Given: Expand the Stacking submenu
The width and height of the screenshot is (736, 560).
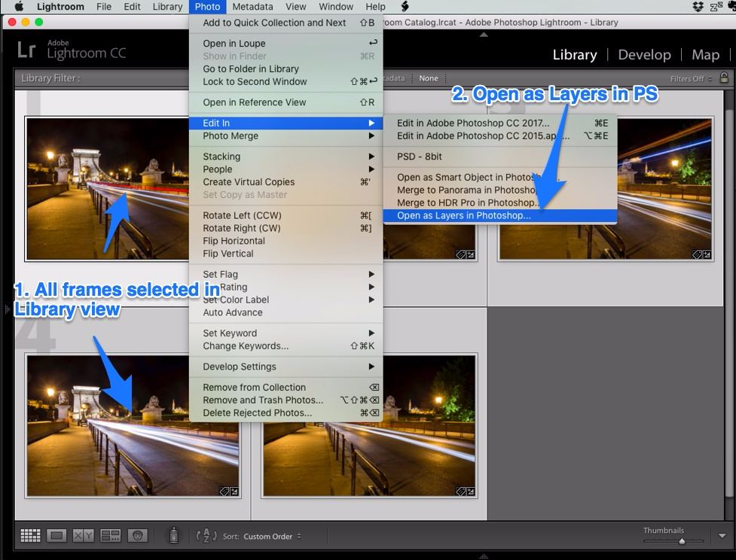Looking at the screenshot, I should coord(286,157).
